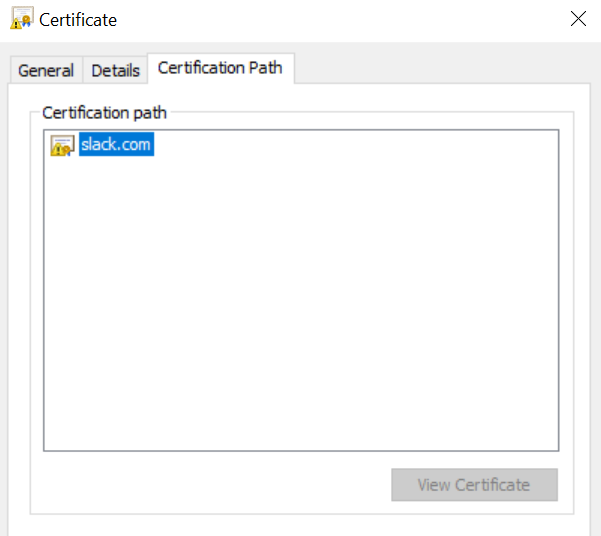The height and width of the screenshot is (536, 601).
Task: Switch to the General tab
Action: (x=46, y=70)
